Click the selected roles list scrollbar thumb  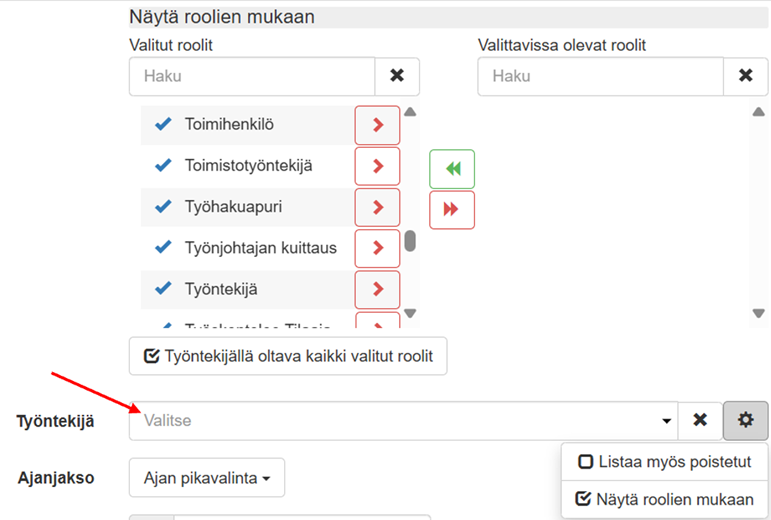[410, 241]
